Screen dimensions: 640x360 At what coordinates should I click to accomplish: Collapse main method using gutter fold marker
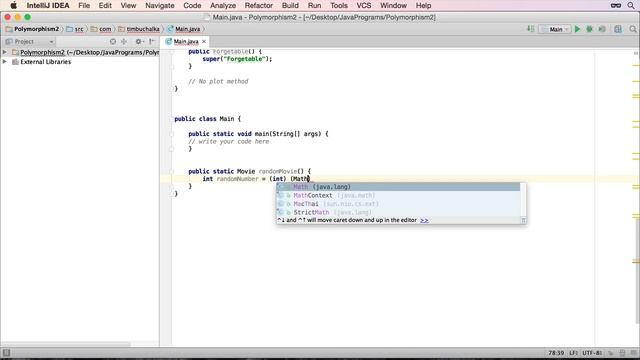click(x=172, y=134)
